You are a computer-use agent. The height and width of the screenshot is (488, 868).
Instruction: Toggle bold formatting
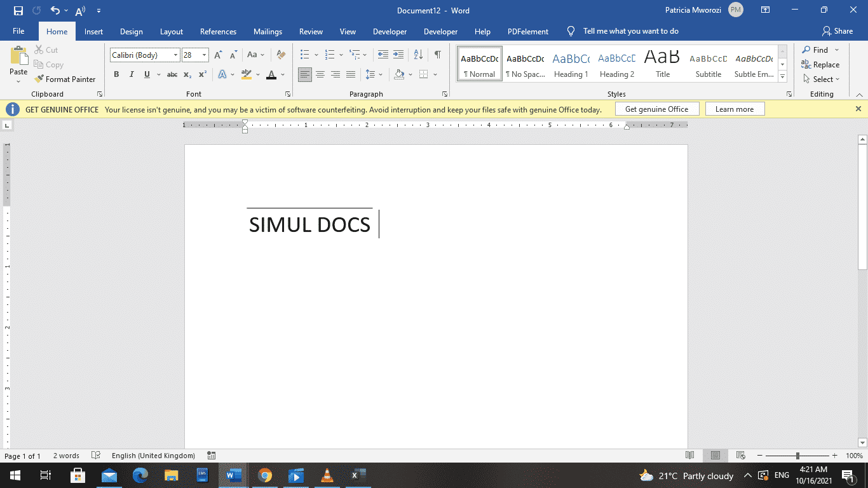116,74
